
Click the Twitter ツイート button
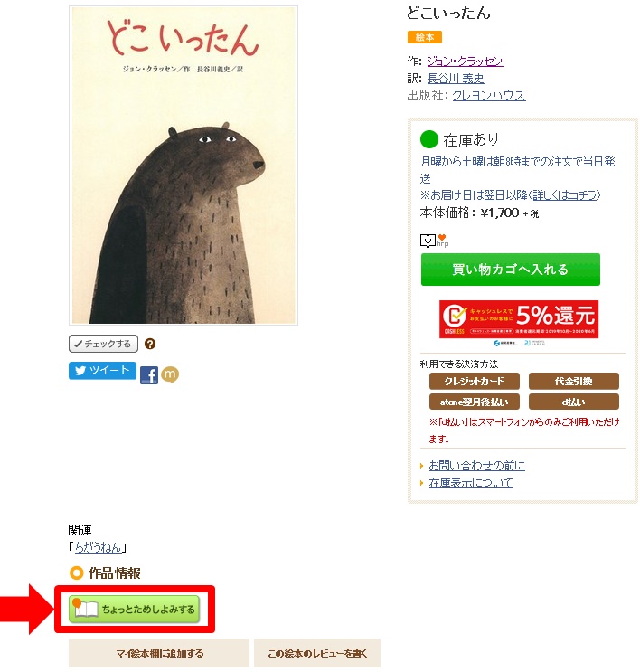[x=102, y=371]
